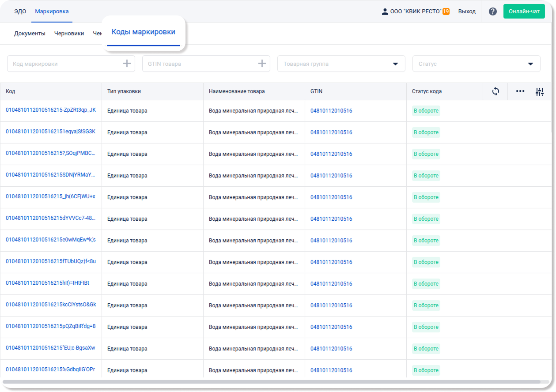This screenshot has width=556, height=392.
Task: Switch to the ЭДО tab
Action: [x=20, y=11]
